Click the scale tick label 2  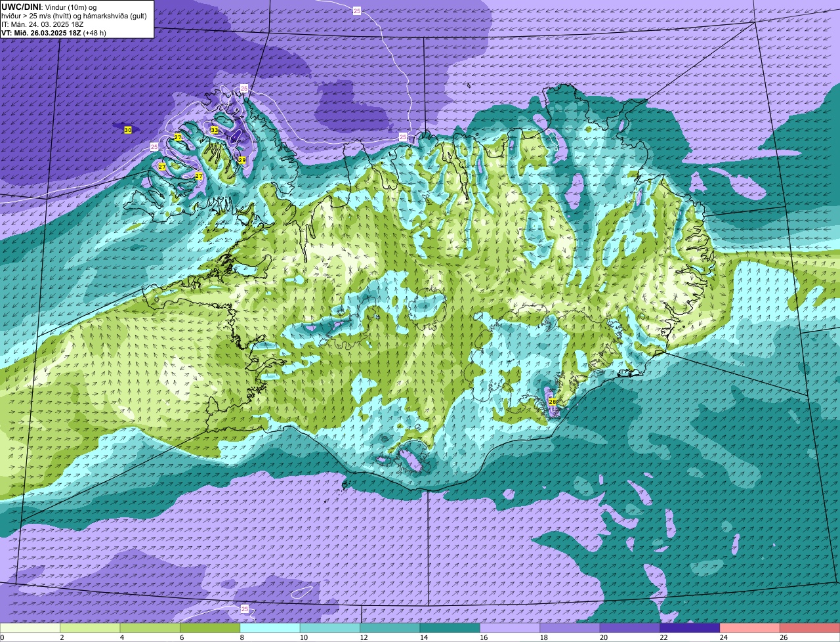[60, 637]
